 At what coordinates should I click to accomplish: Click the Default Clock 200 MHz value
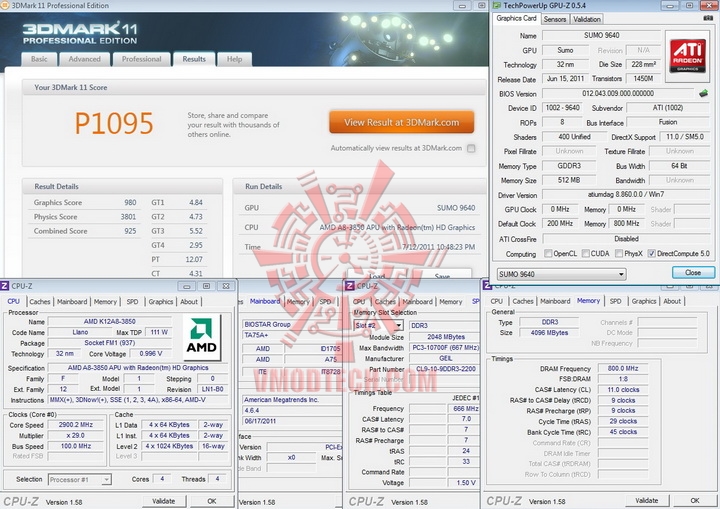click(x=560, y=223)
